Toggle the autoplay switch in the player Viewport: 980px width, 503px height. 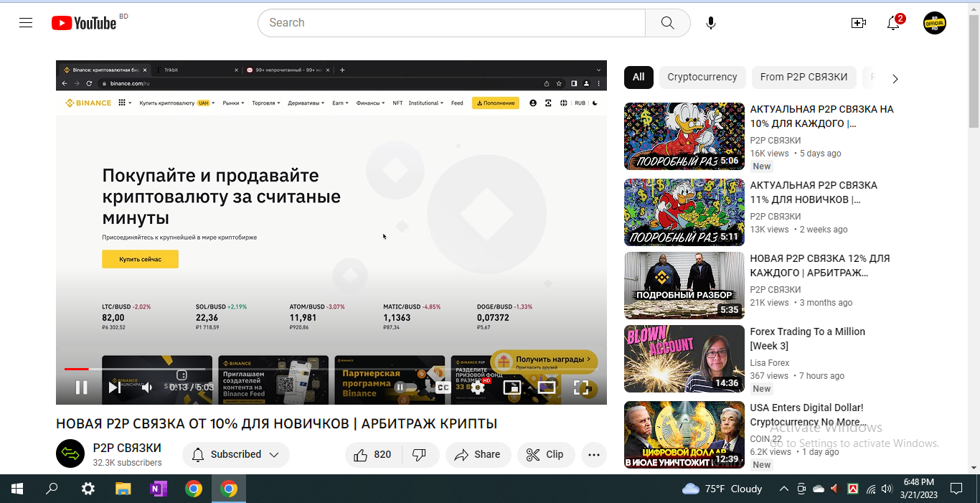tap(405, 387)
